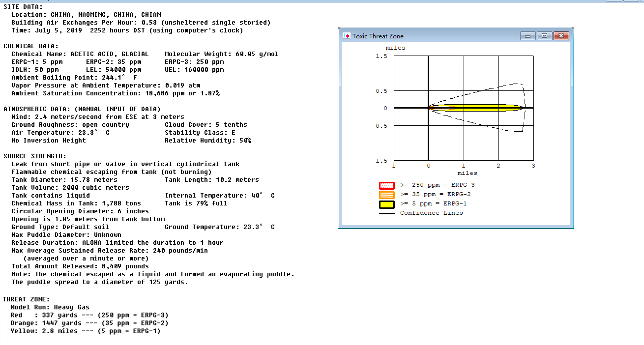Click 'Chemical Mass in Tank: 1,788 tons'

pyautogui.click(x=76, y=203)
